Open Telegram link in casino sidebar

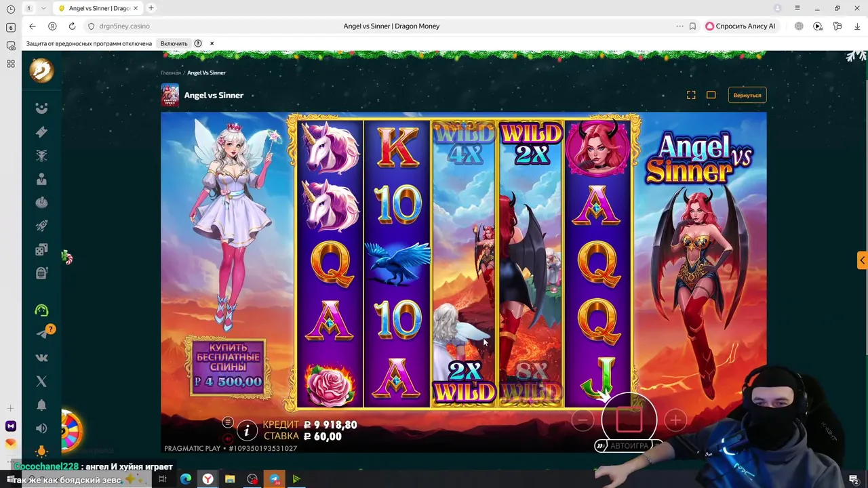tap(43, 333)
